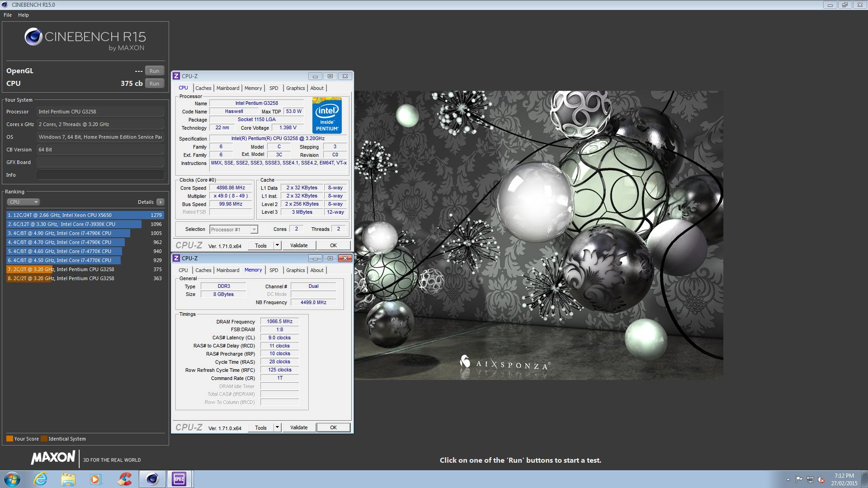Viewport: 868px width, 488px height.
Task: Show hidden tray icons arrow
Action: coord(788,479)
